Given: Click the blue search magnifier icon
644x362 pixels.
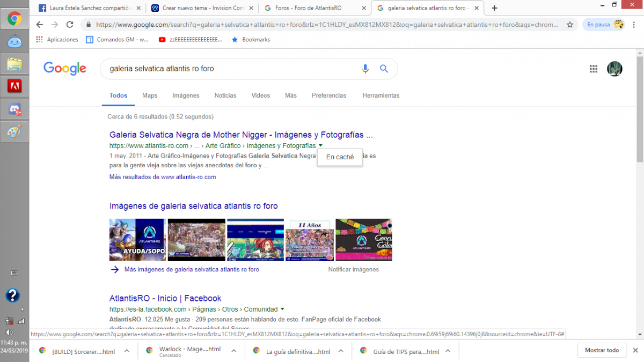Looking at the screenshot, I should (384, 69).
